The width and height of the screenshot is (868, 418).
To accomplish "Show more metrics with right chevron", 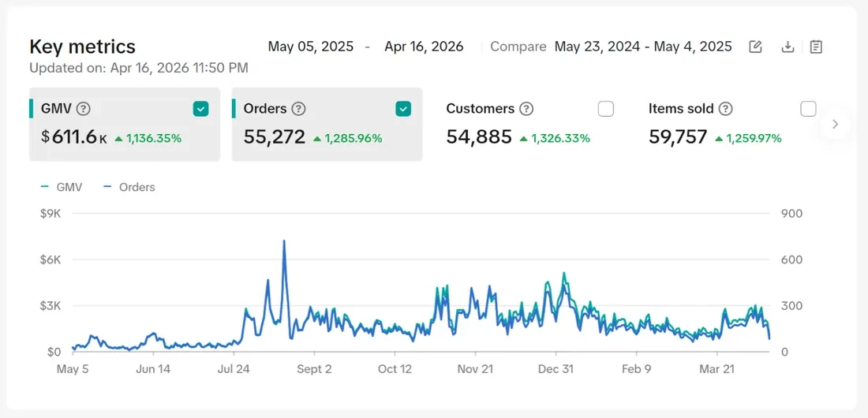I will [x=836, y=124].
